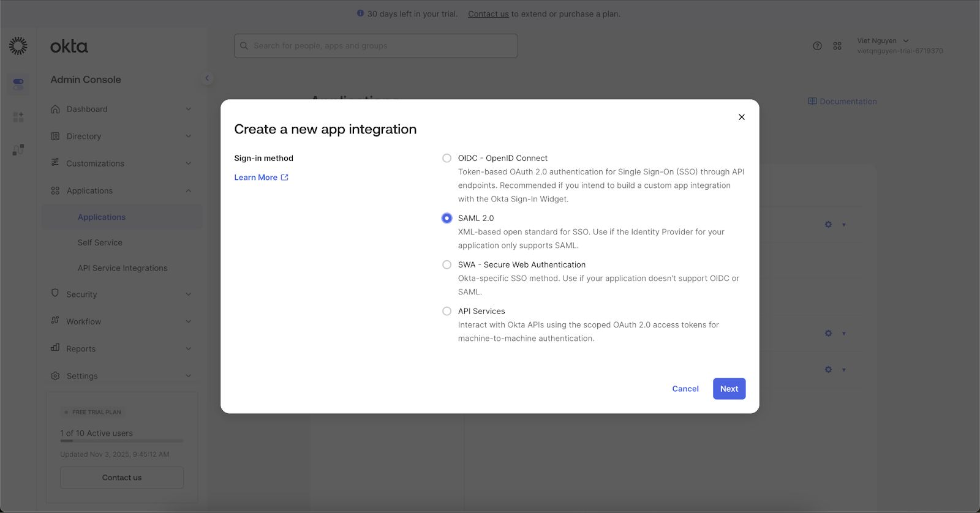Open the apps grid icon in the header

click(x=837, y=46)
